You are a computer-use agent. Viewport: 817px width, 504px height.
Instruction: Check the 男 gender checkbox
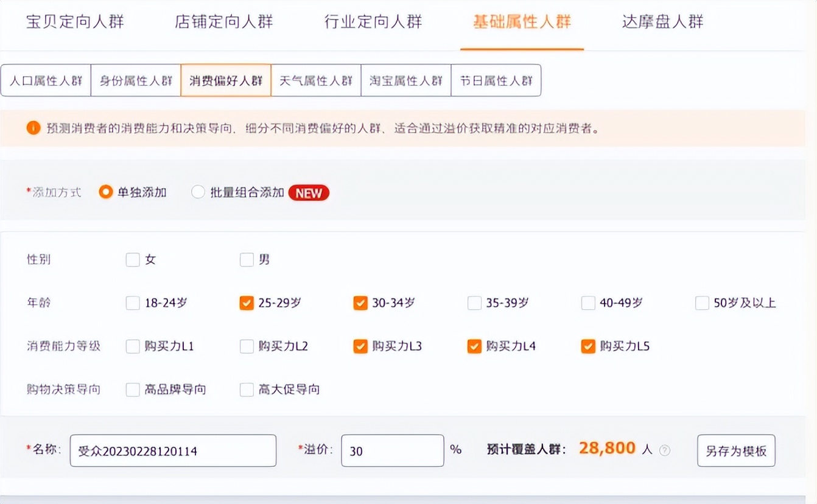point(247,259)
